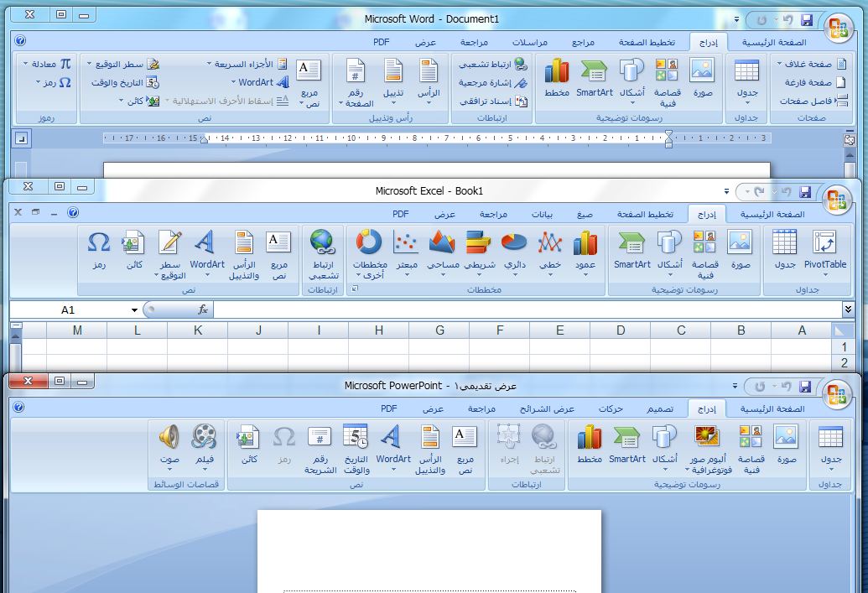Open Excel function fx button
This screenshot has width=868, height=593.
click(203, 310)
